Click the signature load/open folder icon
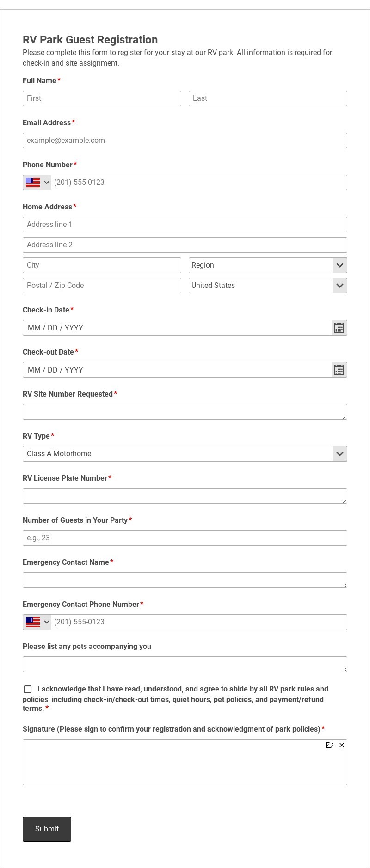Image resolution: width=370 pixels, height=868 pixels. [330, 745]
